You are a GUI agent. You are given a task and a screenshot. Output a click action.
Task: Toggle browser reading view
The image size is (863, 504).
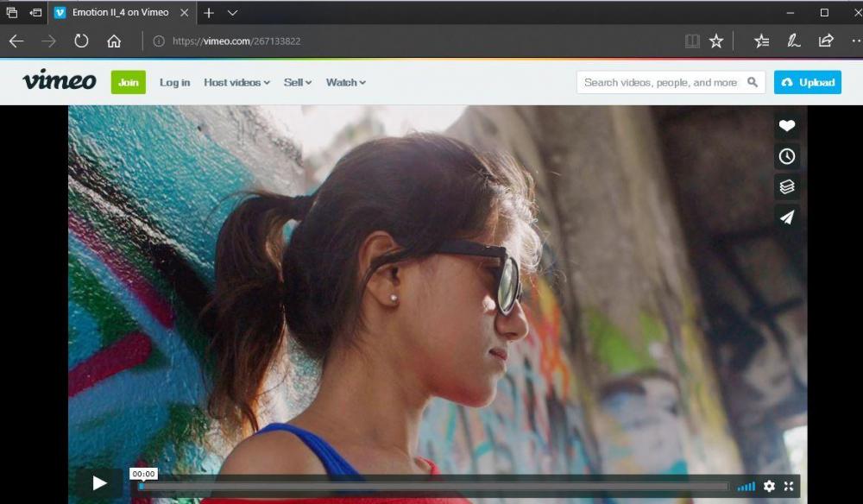(692, 41)
